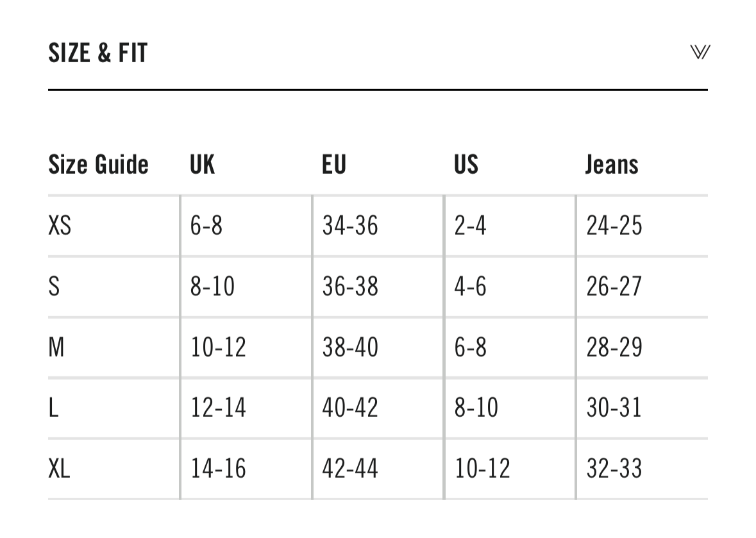Screen dimensions: 756x538
Task: Click the Jeans column header
Action: [612, 164]
